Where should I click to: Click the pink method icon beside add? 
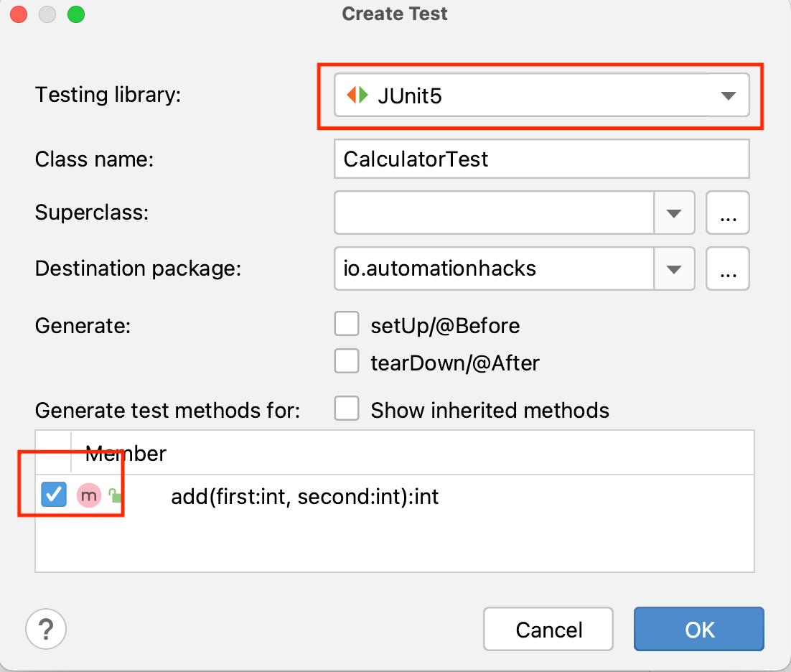coord(88,495)
